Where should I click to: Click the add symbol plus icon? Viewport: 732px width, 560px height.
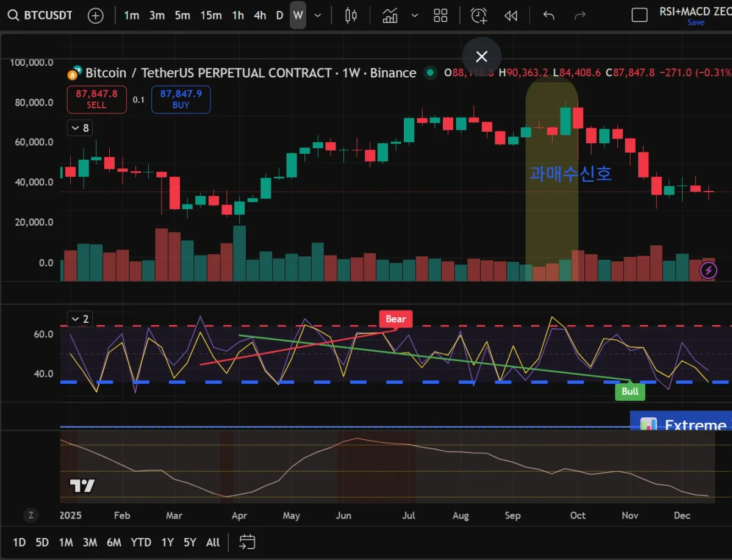click(96, 15)
